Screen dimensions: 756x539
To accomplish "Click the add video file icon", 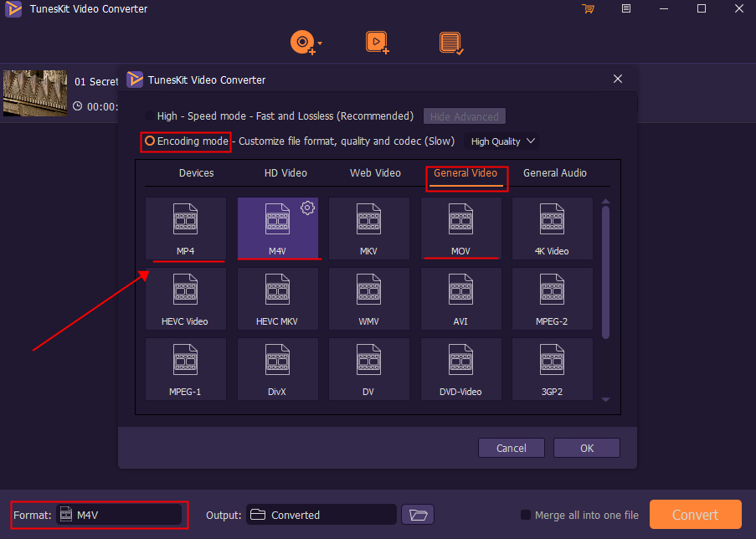I will (x=377, y=43).
